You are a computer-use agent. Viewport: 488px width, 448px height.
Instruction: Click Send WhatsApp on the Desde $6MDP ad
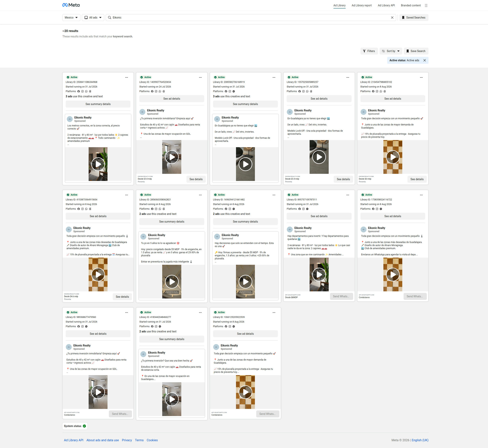(x=341, y=296)
